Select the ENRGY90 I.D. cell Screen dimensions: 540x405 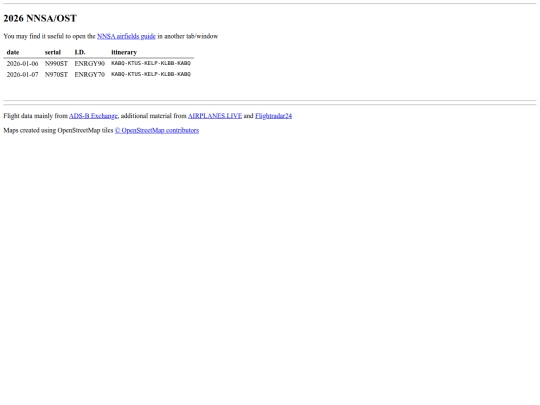pyautogui.click(x=90, y=64)
